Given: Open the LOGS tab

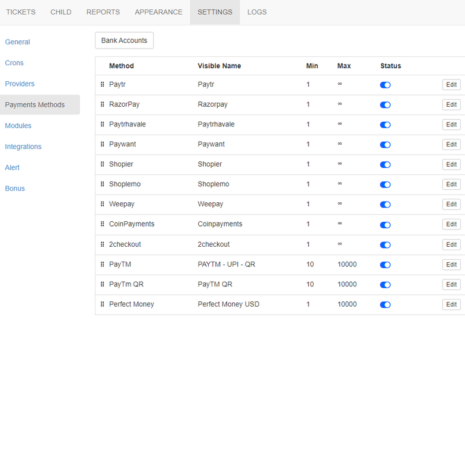Looking at the screenshot, I should (x=257, y=12).
